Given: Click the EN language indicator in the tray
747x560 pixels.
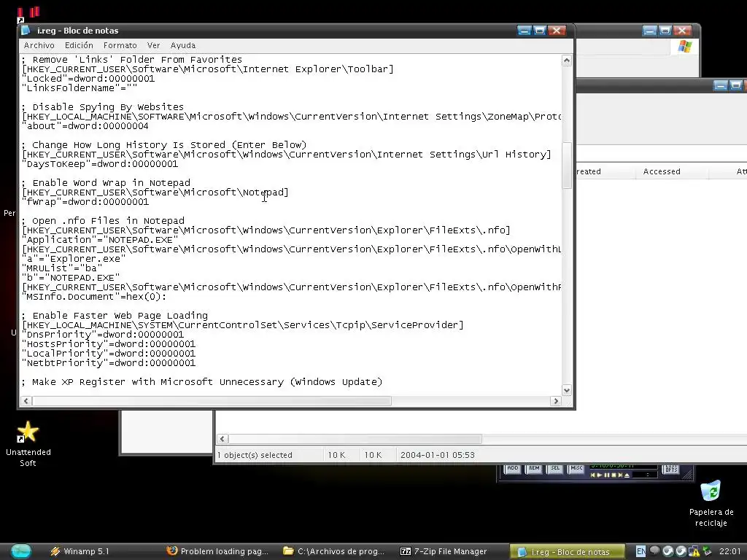Looking at the screenshot, I should pos(640,551).
